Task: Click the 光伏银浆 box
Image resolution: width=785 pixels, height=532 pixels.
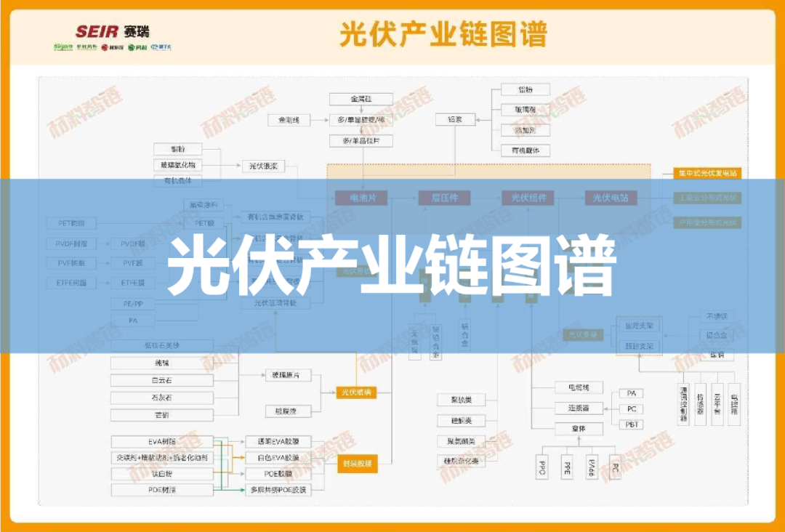Action: point(263,166)
